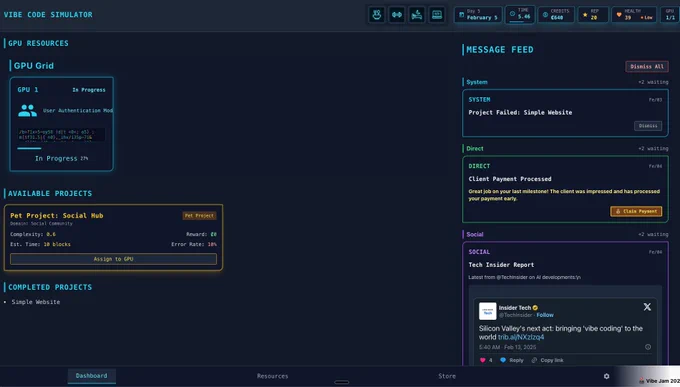Click the Vibe Jam badge link
The width and height of the screenshot is (680, 387).
click(659, 381)
